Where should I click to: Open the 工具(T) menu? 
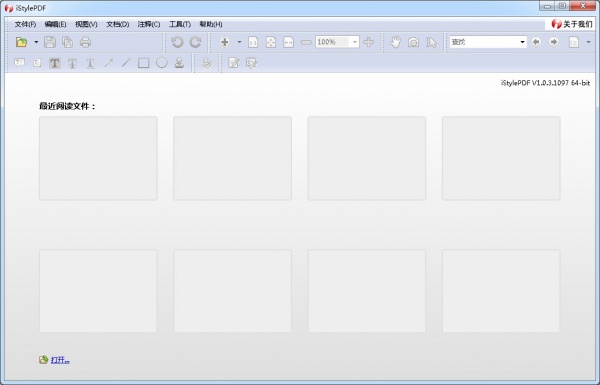pos(180,24)
